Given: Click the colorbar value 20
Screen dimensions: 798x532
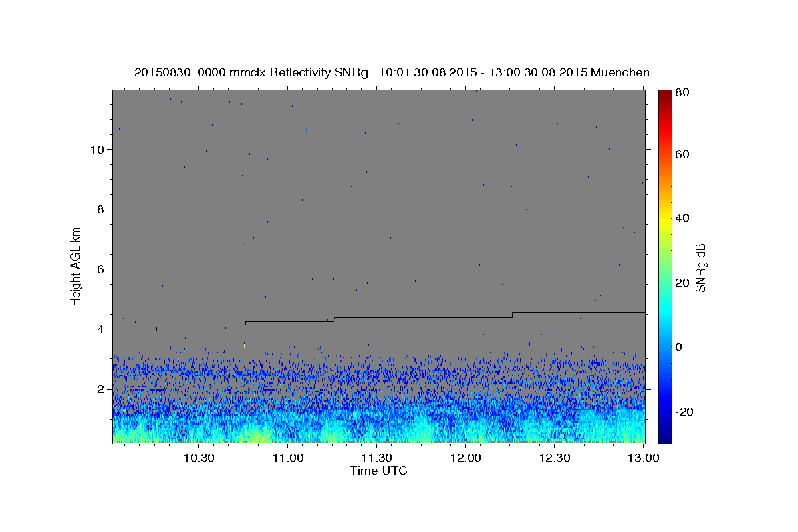Looking at the screenshot, I should (x=682, y=282).
